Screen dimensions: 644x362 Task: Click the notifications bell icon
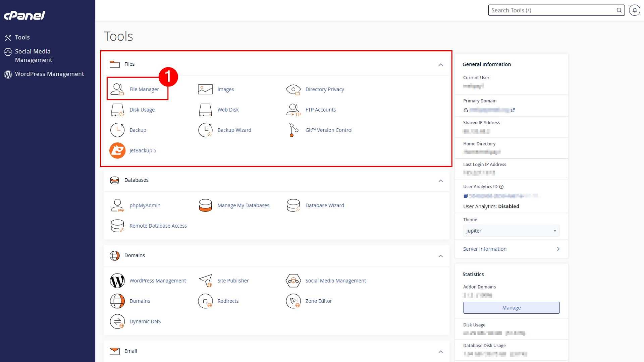click(x=634, y=10)
